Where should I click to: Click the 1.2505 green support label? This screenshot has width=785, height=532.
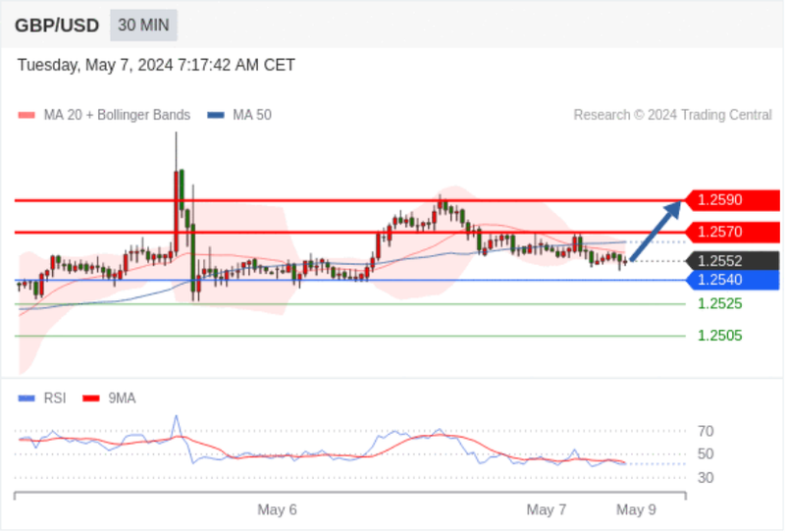click(x=720, y=336)
